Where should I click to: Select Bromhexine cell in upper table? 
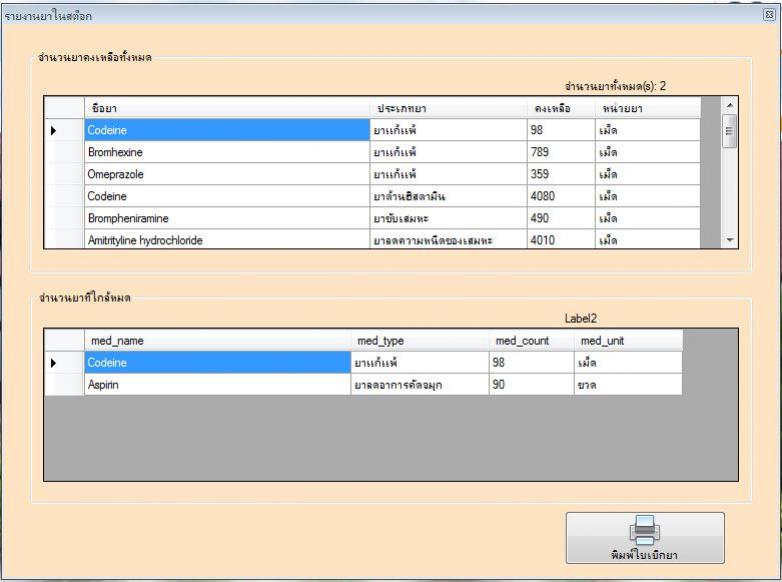point(227,152)
